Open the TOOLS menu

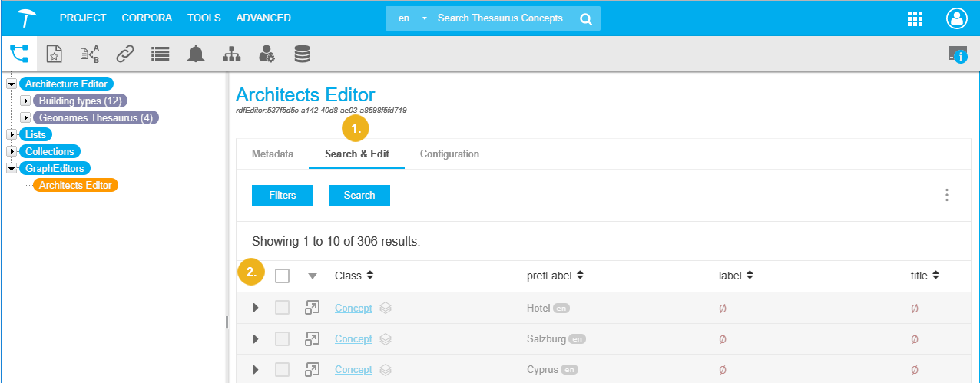click(x=204, y=18)
